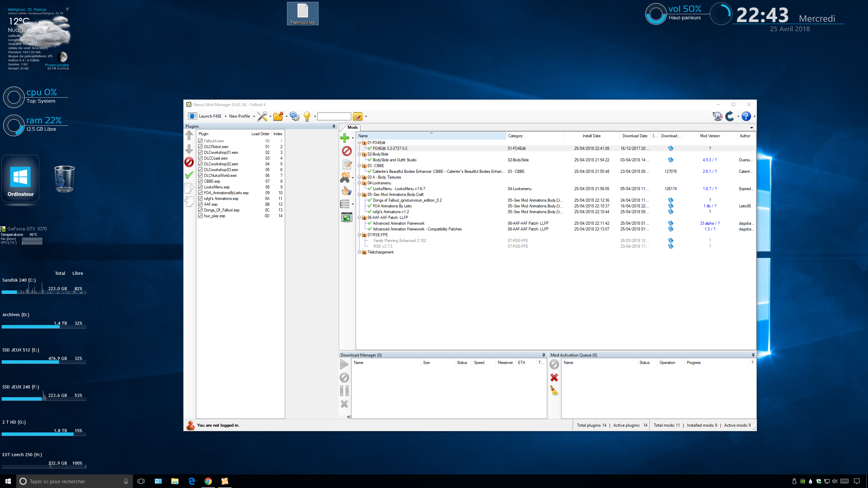
Task: Click binoculars check-for-updates icon
Action: click(x=345, y=178)
